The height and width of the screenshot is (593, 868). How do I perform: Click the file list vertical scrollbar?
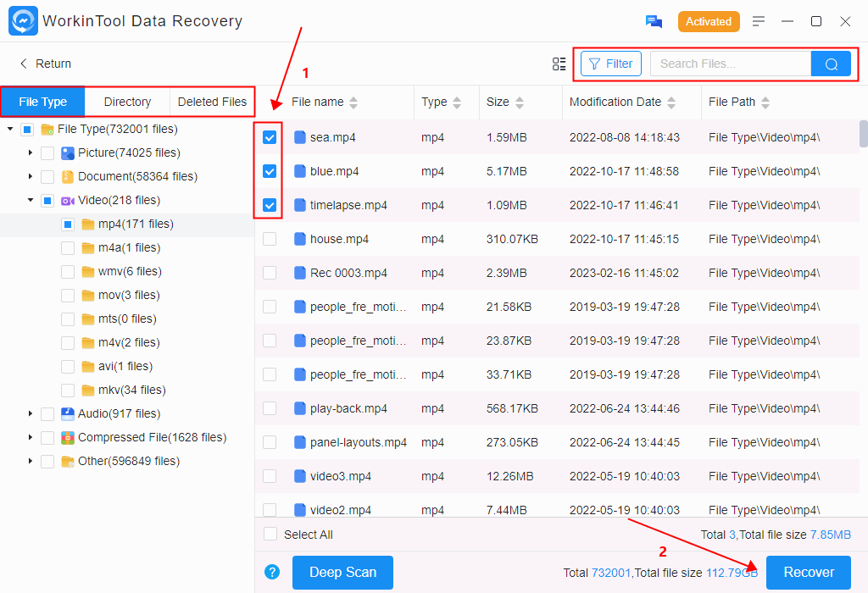pyautogui.click(x=863, y=133)
